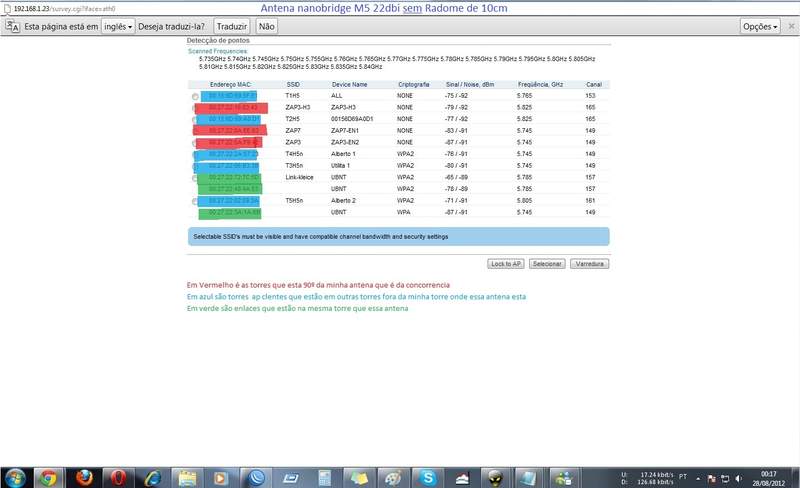
Task: Open the Windows Start menu
Action: (x=15, y=478)
